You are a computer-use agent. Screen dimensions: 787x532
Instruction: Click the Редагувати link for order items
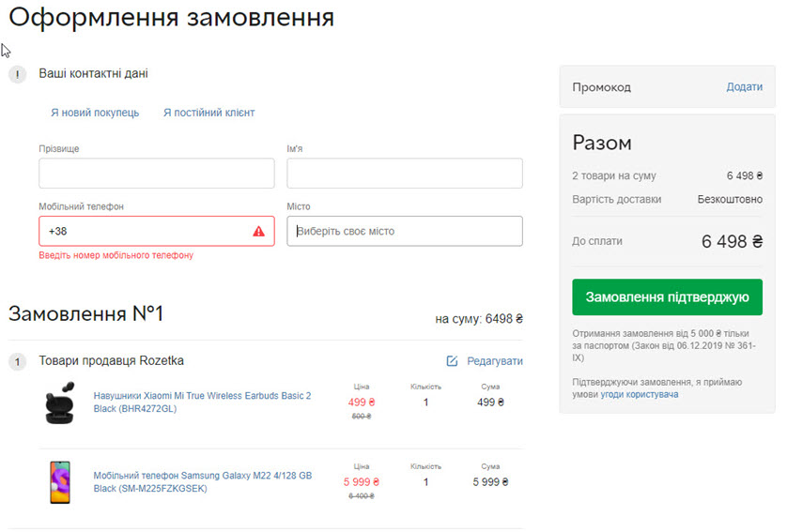[x=495, y=361]
